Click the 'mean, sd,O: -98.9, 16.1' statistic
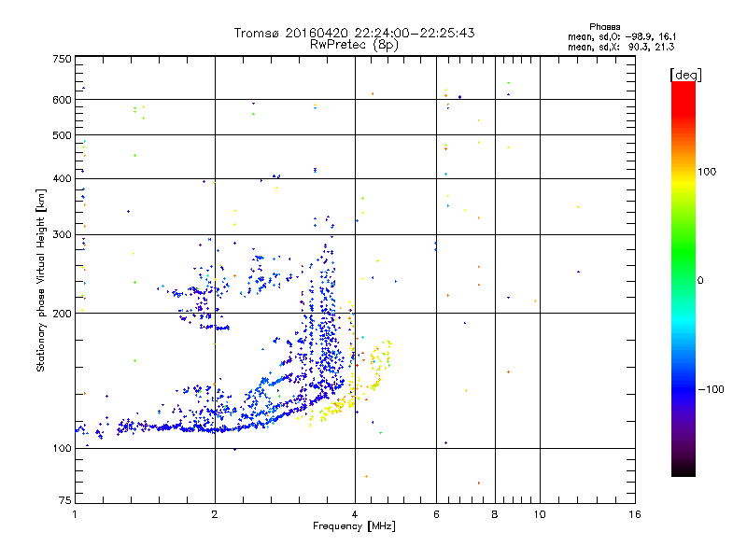The height and width of the screenshot is (560, 747). pos(622,36)
